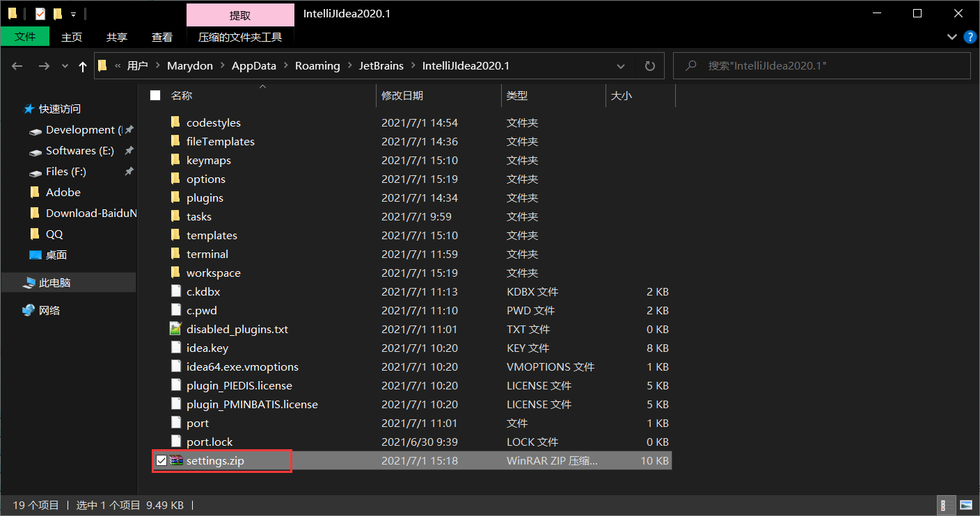
Task: Select the plugin_PMINBATIS.license file name
Action: 252,404
